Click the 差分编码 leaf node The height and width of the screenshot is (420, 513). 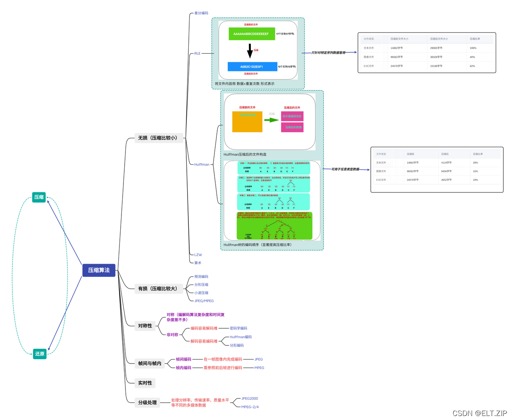click(x=201, y=13)
